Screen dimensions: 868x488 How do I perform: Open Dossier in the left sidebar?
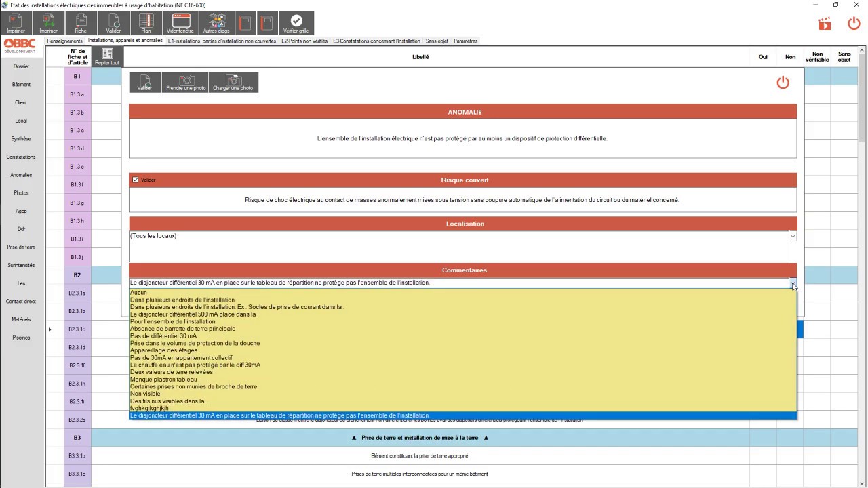21,66
